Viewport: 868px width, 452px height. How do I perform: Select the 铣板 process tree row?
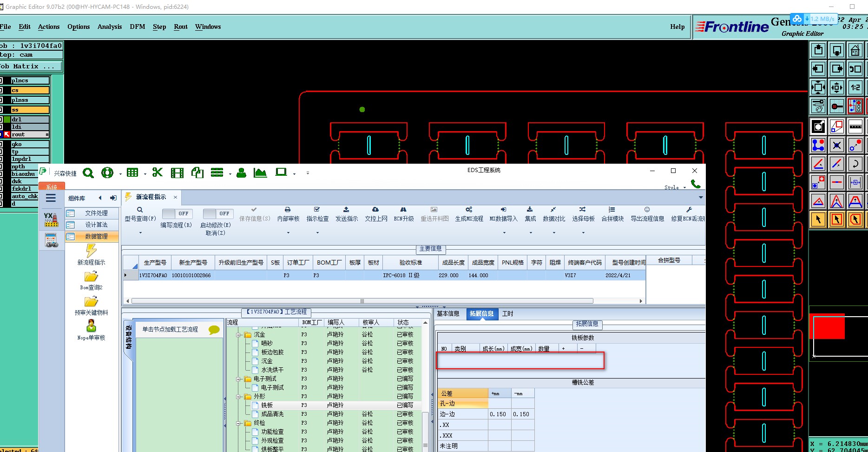tap(325, 405)
